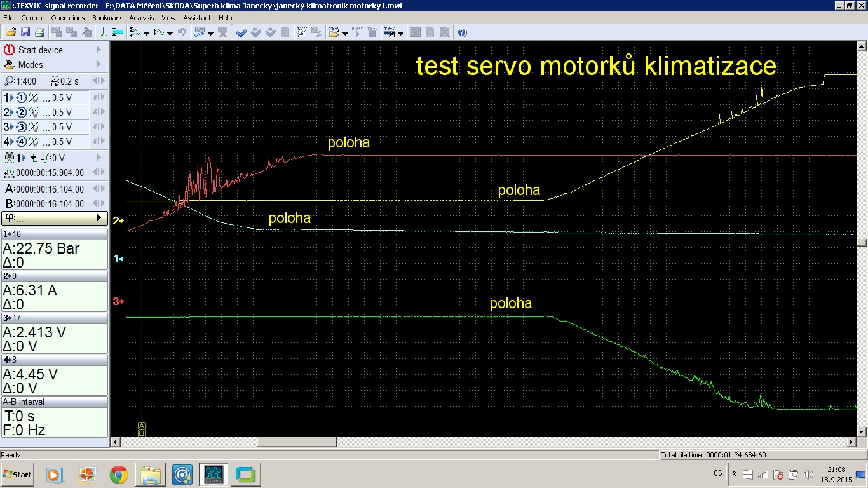The height and width of the screenshot is (488, 868).
Task: Click the AB cursor marker at the bottom
Action: [142, 429]
